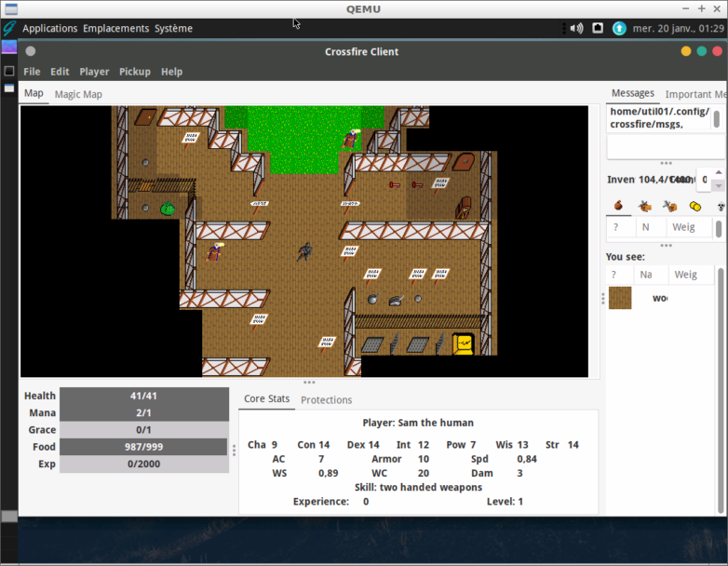The image size is (728, 566).
Task: Switch to the Protections tab
Action: [x=326, y=399]
